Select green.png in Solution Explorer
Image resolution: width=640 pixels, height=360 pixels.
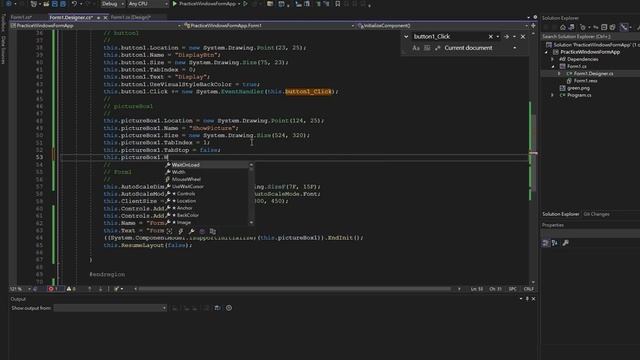point(578,88)
